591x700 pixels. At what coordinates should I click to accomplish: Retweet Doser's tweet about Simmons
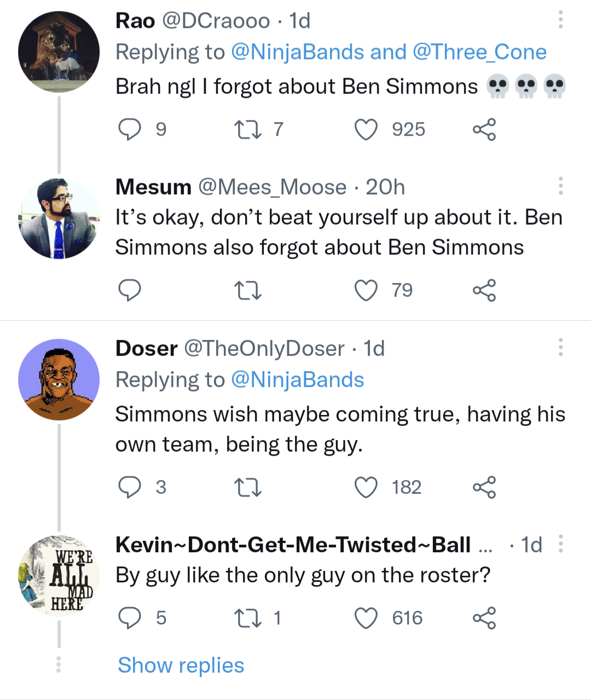coord(247,487)
